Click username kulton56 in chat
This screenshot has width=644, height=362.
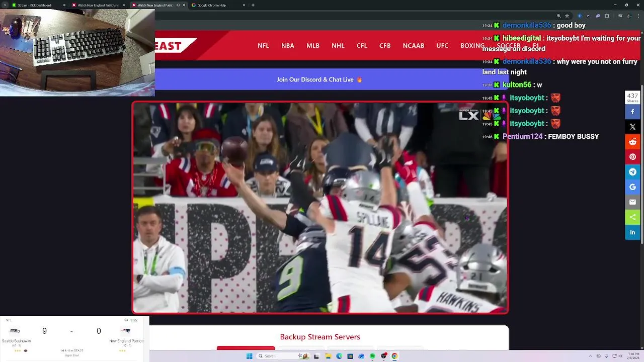[x=517, y=85]
